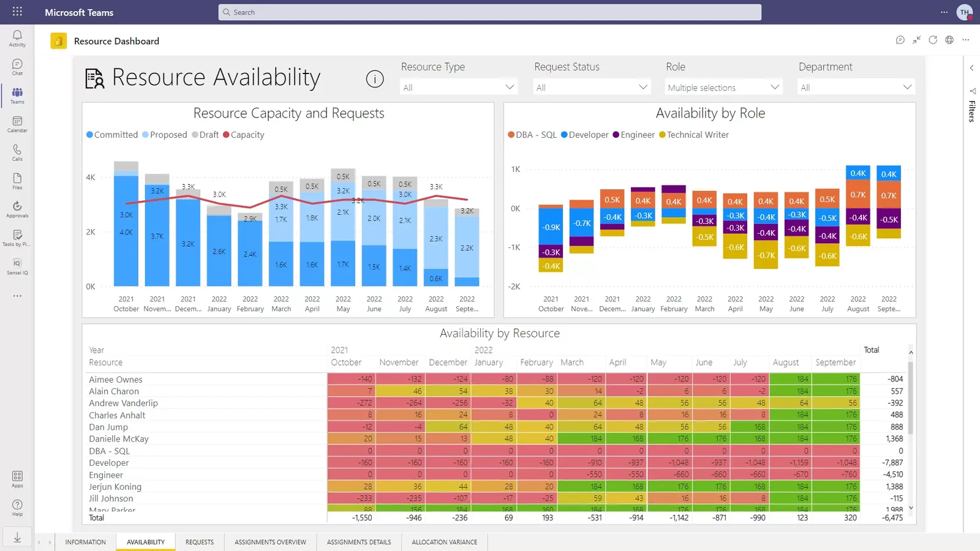This screenshot has height=551, width=980.
Task: Open the Microsoft Teams app launcher grid
Action: (x=17, y=12)
